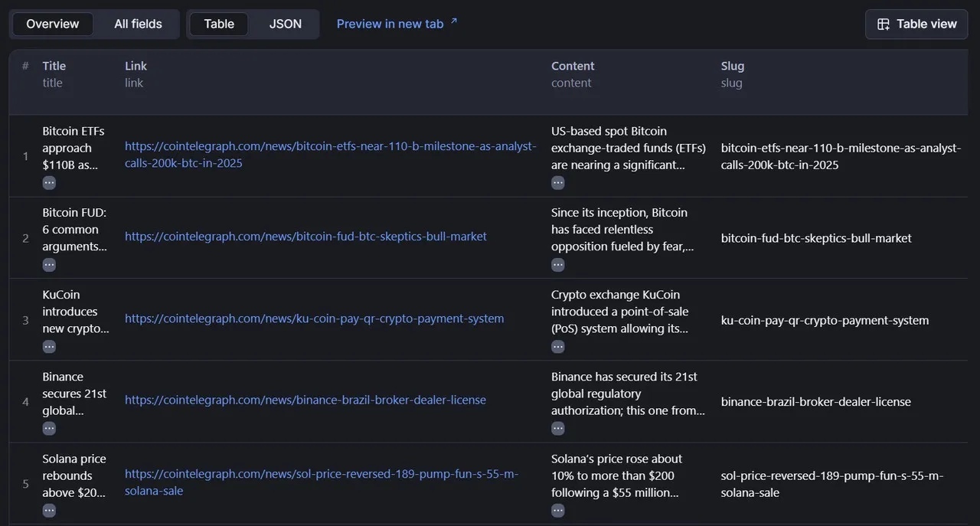Expand content starting 'Since its inception, Bitcoin'
This screenshot has width=980, height=526.
click(558, 265)
